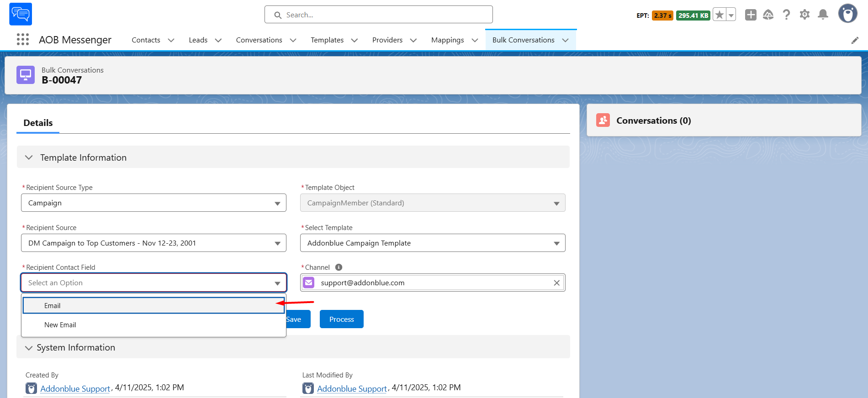Open the Created By Addonblue Support link
Screen dimensions: 868x398
75,388
